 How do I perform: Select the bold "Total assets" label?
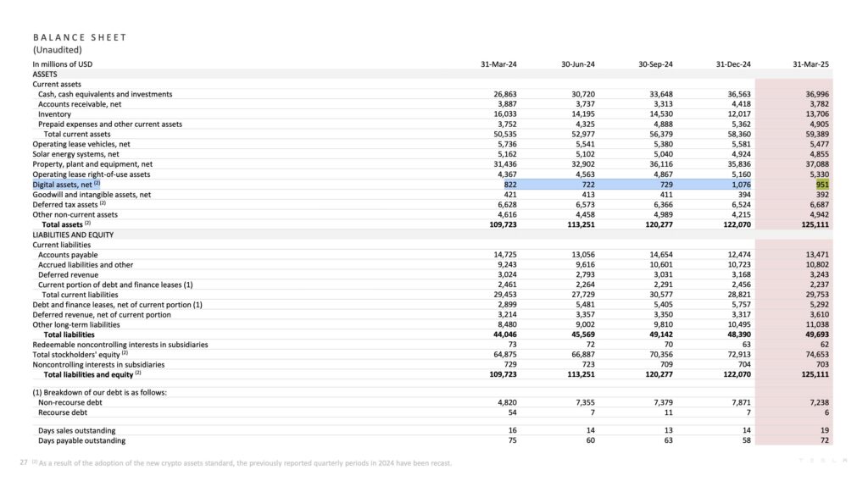(66, 224)
